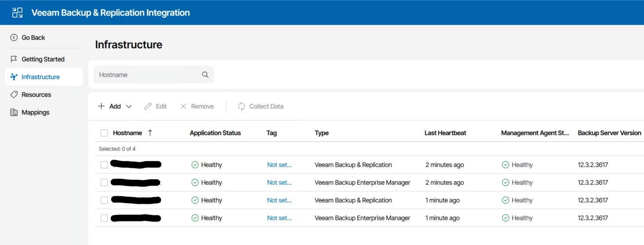
Task: Check the first host row checkbox
Action: click(104, 165)
